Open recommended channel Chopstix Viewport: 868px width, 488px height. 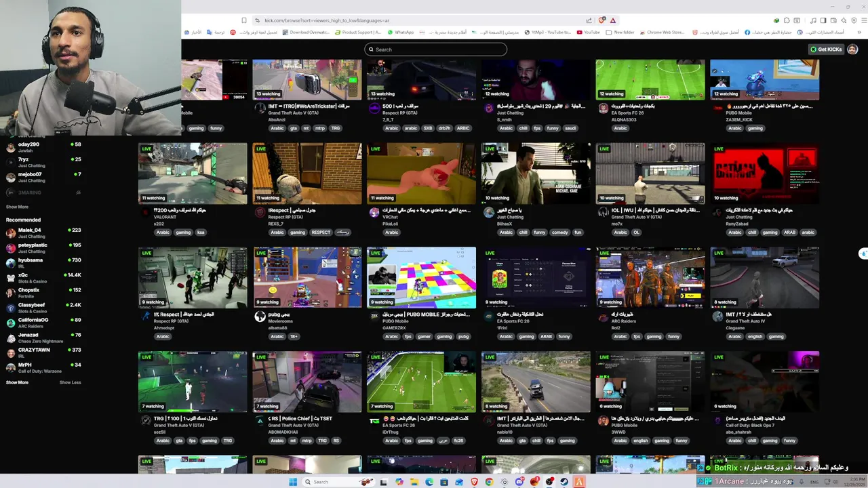(x=43, y=292)
